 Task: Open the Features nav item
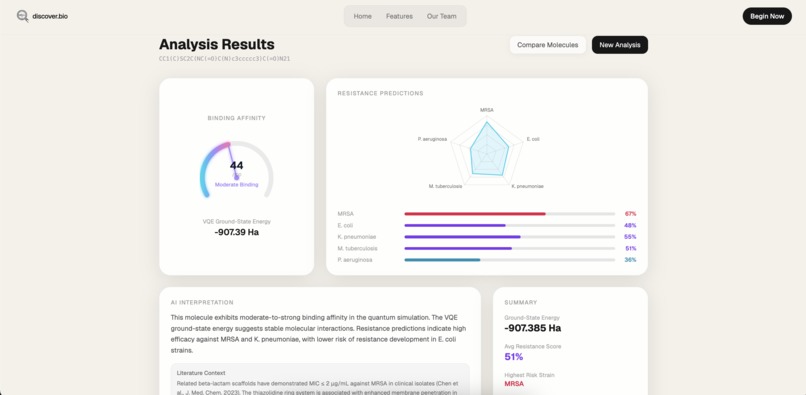pos(399,16)
